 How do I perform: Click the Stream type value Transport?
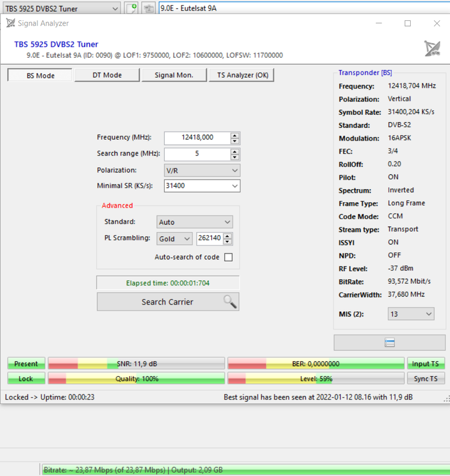403,229
